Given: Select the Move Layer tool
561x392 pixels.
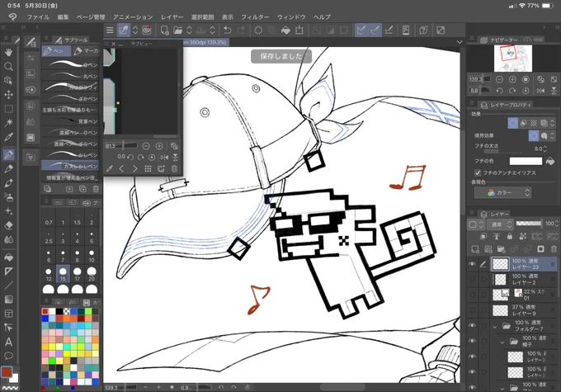Looking at the screenshot, I should (x=8, y=95).
